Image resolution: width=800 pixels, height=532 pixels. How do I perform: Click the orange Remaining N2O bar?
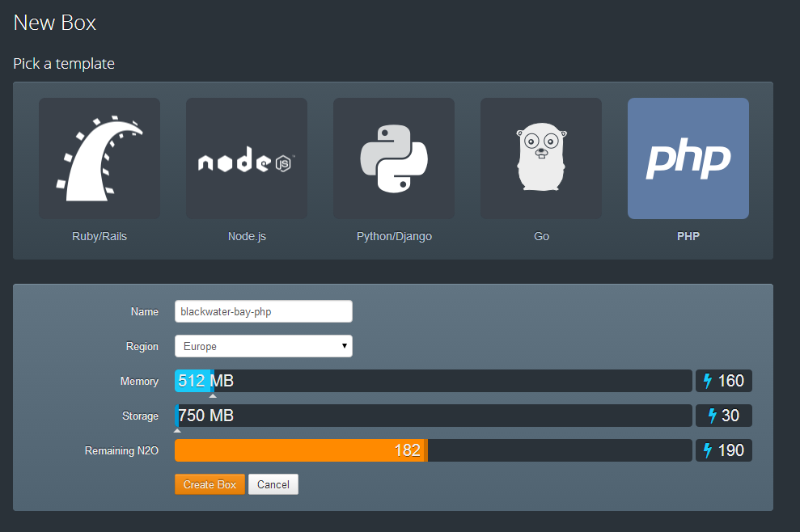coord(299,450)
